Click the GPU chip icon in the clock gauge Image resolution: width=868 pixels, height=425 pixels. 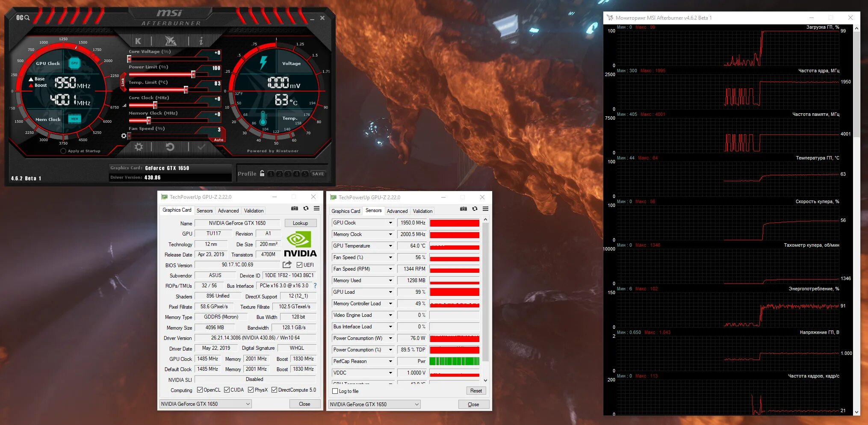74,63
